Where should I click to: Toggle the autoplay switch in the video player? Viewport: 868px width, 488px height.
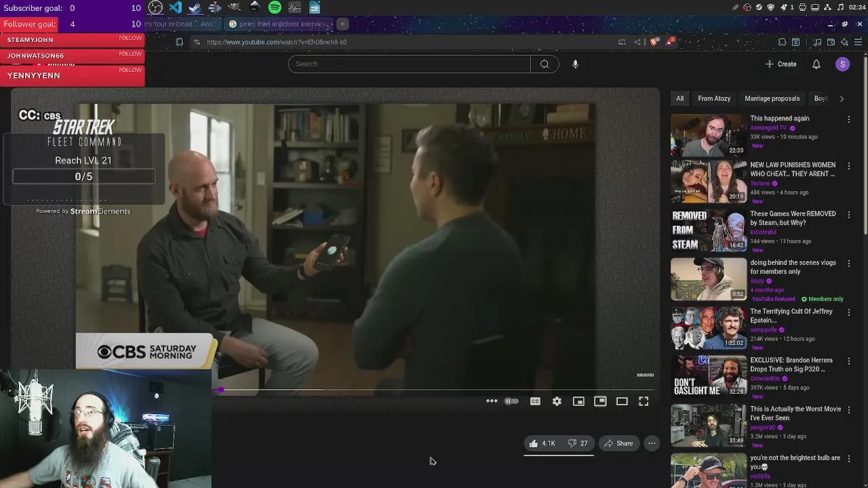point(511,401)
